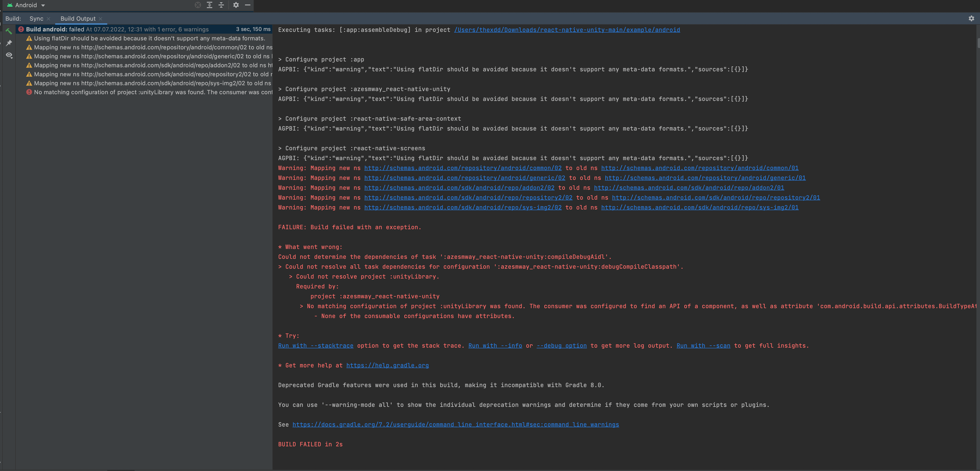Click the 'Run with --stacktrace' link

point(315,346)
